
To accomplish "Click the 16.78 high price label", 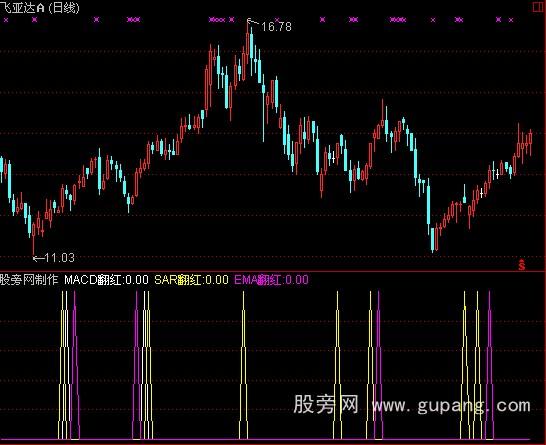I will pyautogui.click(x=276, y=27).
